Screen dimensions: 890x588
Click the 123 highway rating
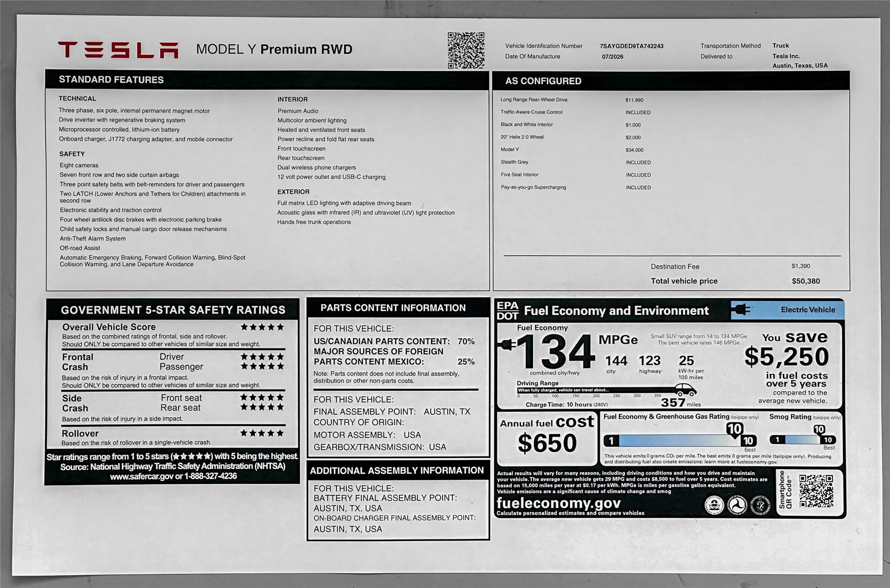[x=650, y=360]
